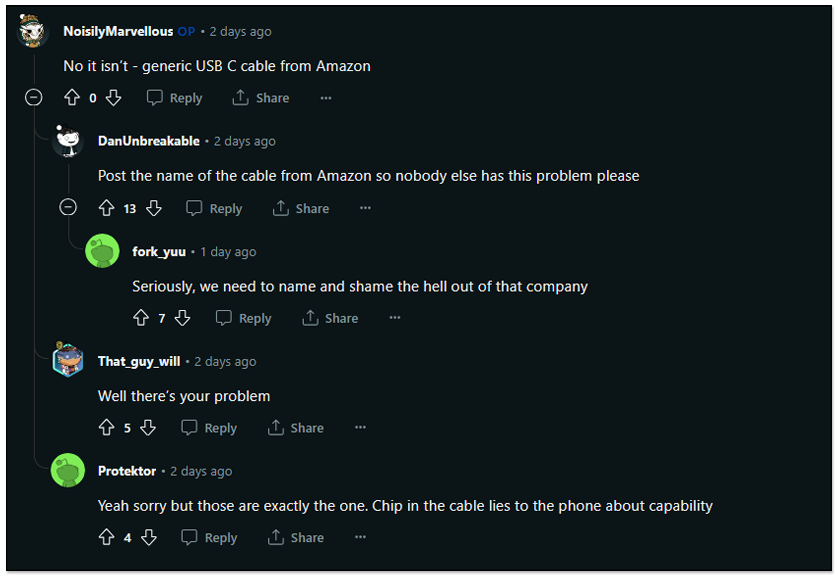
Task: Open more options on NoisilyMarvellous's comment
Action: [326, 98]
